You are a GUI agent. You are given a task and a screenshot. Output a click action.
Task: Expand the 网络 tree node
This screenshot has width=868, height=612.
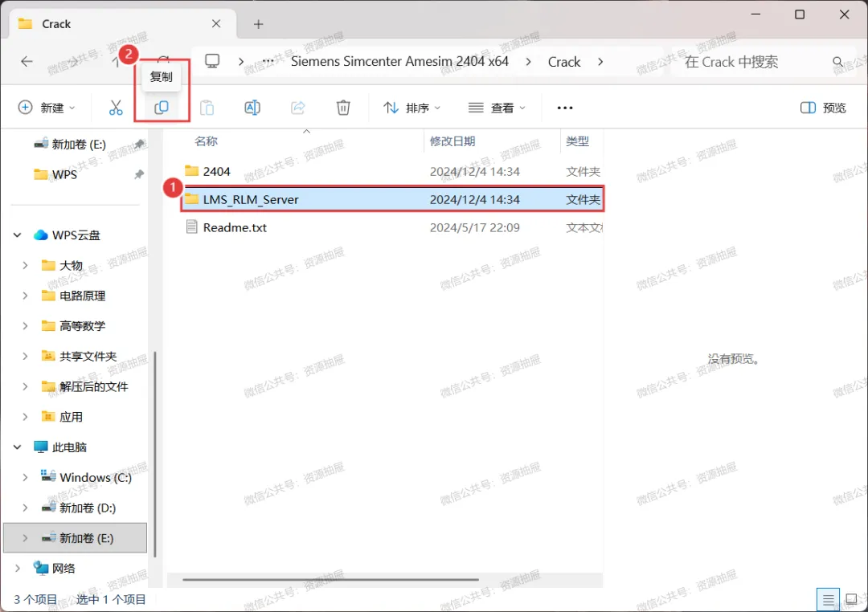pos(17,569)
